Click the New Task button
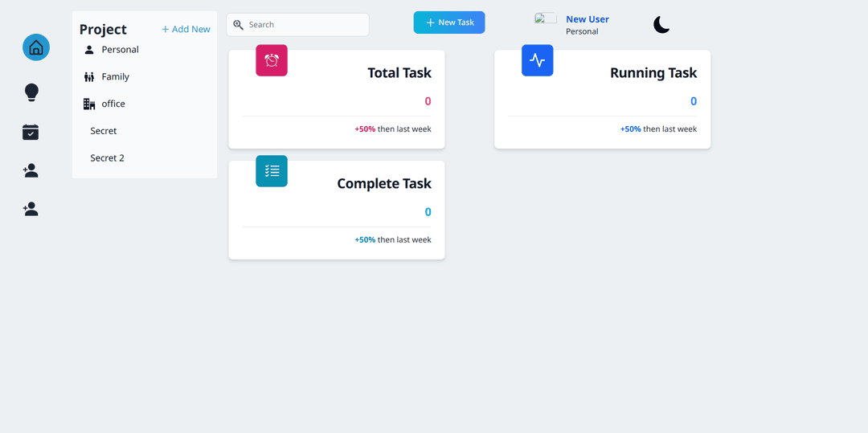 pyautogui.click(x=449, y=22)
